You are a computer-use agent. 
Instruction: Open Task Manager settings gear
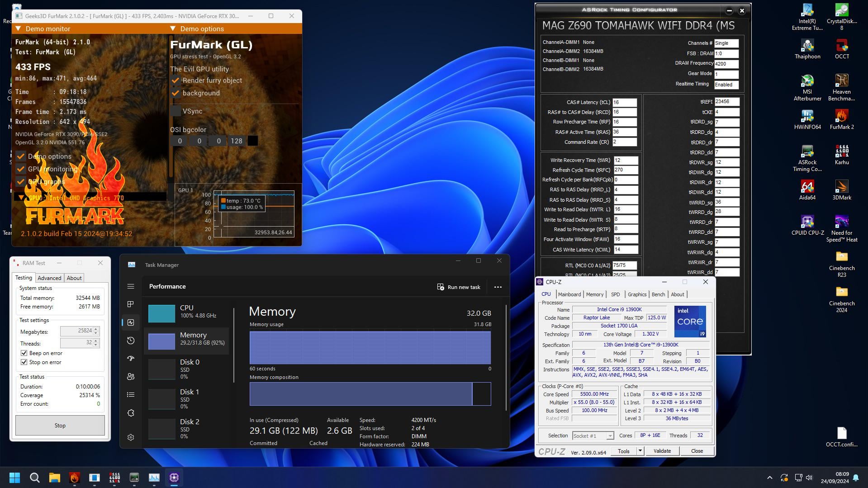click(131, 437)
